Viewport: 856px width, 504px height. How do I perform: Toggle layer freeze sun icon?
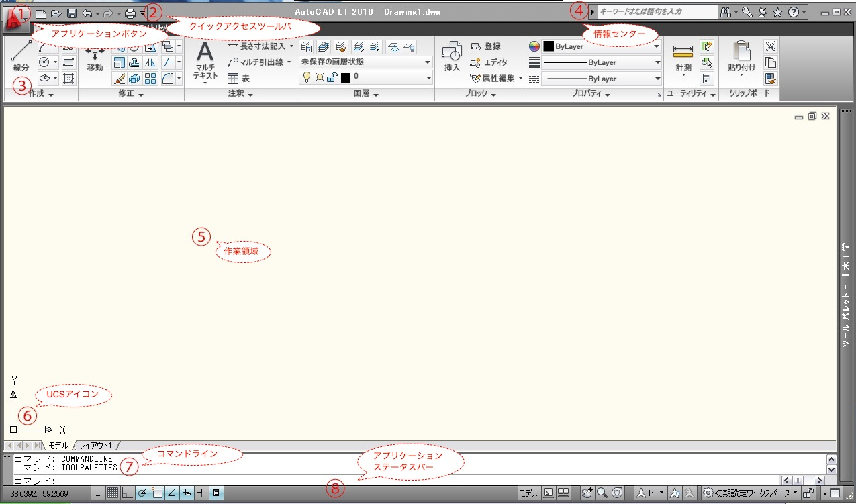320,78
